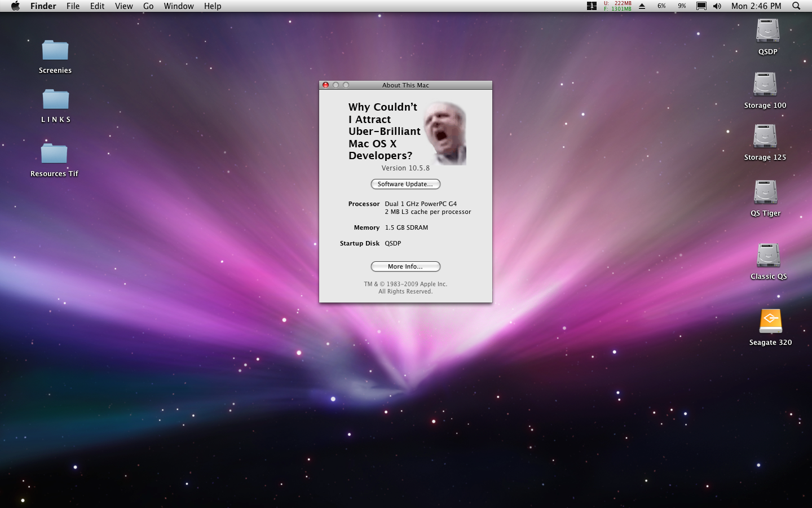Select the Screenies folder on desktop
Image resolution: width=812 pixels, height=508 pixels.
tap(55, 51)
